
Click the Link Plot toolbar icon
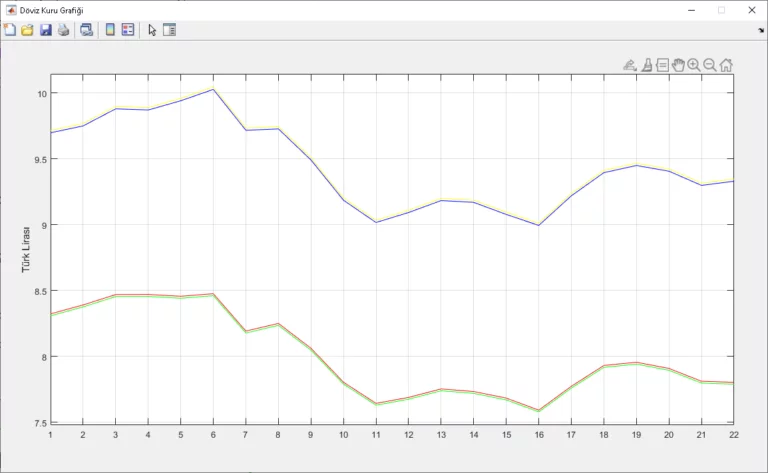pyautogui.click(x=86, y=30)
